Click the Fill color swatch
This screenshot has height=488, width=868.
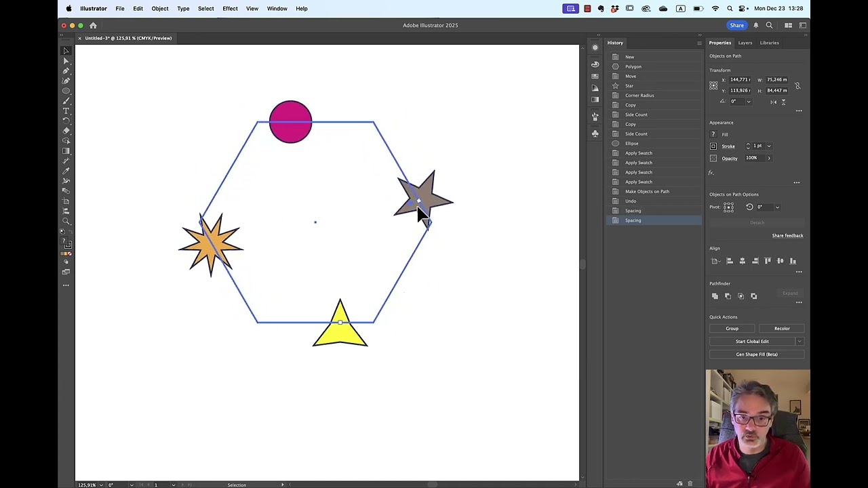(x=713, y=134)
